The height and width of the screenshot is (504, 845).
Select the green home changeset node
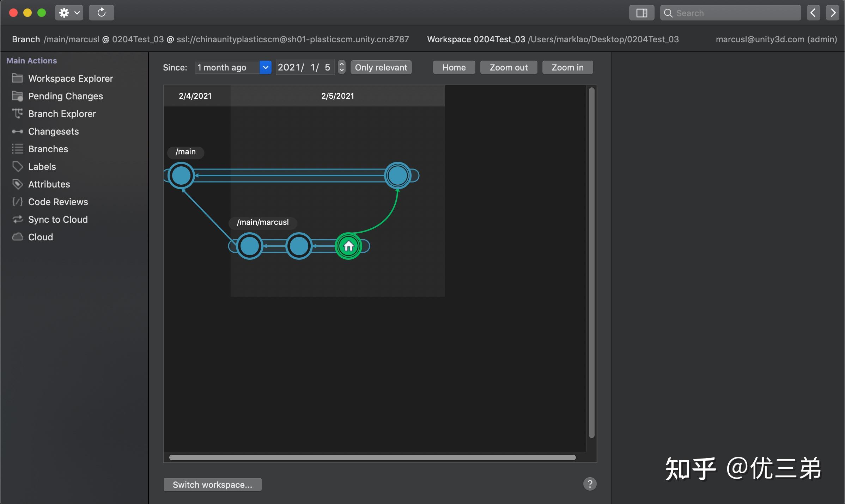point(348,246)
